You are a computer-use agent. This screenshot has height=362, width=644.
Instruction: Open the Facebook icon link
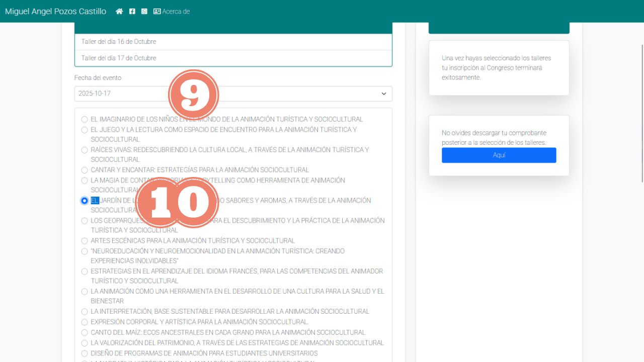(132, 11)
